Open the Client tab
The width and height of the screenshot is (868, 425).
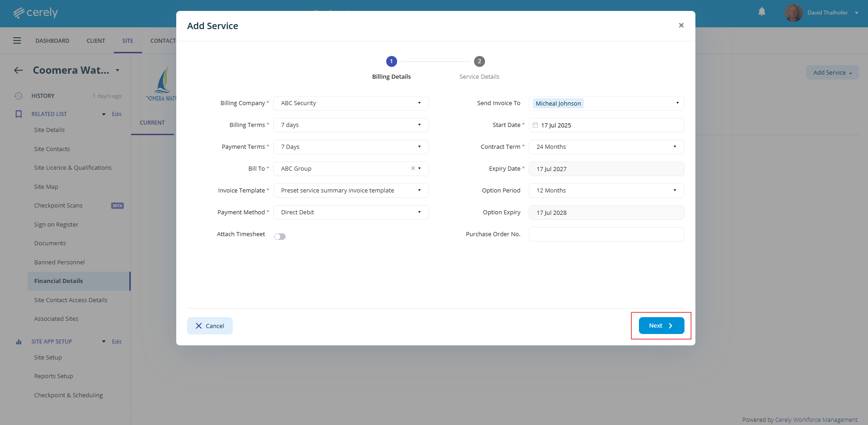[x=96, y=40]
